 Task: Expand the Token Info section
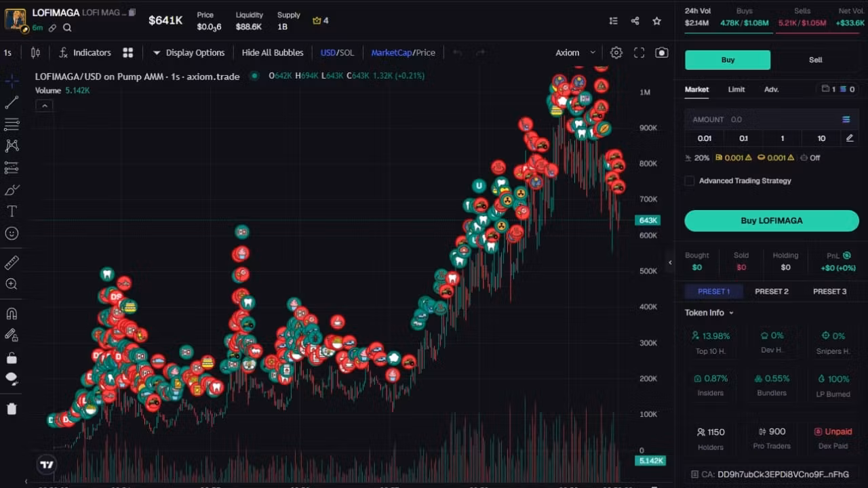coord(709,312)
